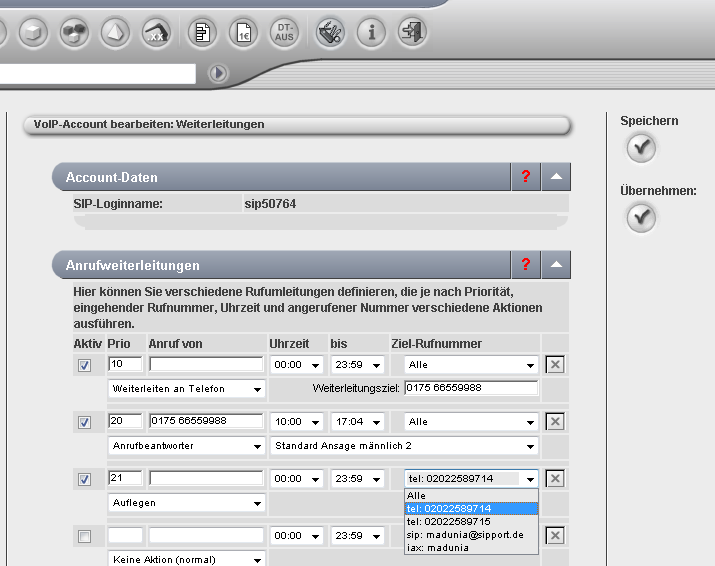The width and height of the screenshot is (715, 566).
Task: Delete the forwarding rule with priority 20
Action: click(555, 421)
